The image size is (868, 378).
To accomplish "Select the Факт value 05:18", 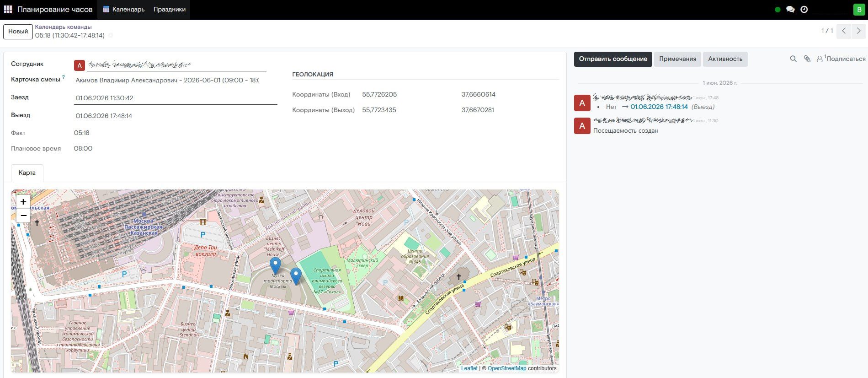I will click(82, 133).
